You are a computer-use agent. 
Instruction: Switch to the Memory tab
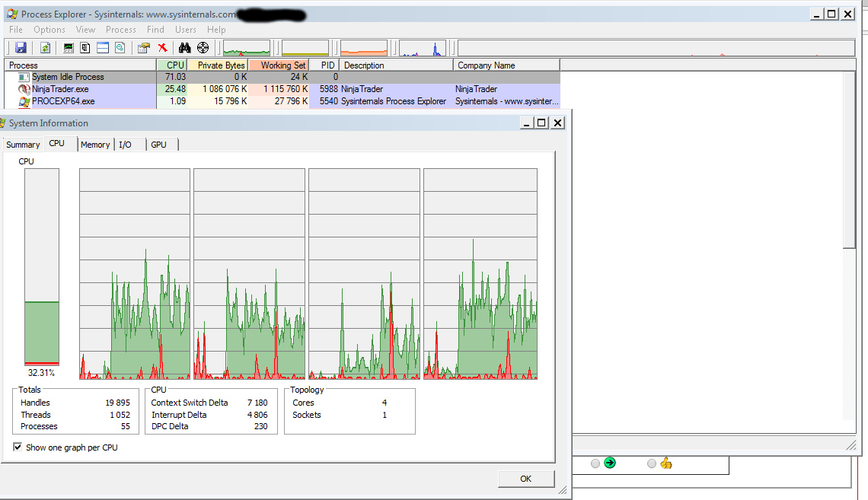pos(95,145)
